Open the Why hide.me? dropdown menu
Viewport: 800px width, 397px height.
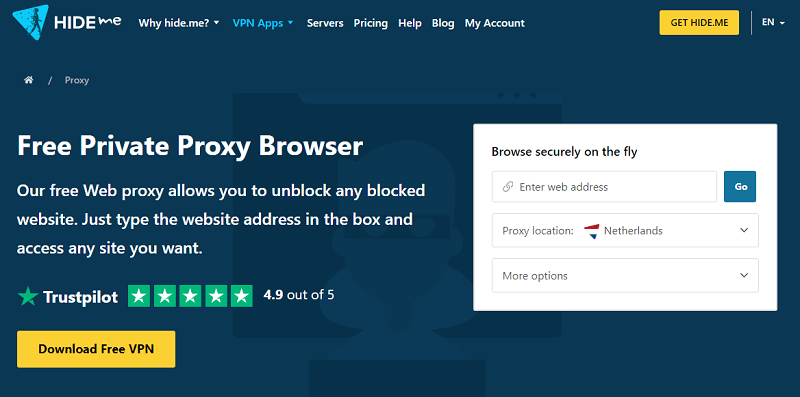pos(179,23)
